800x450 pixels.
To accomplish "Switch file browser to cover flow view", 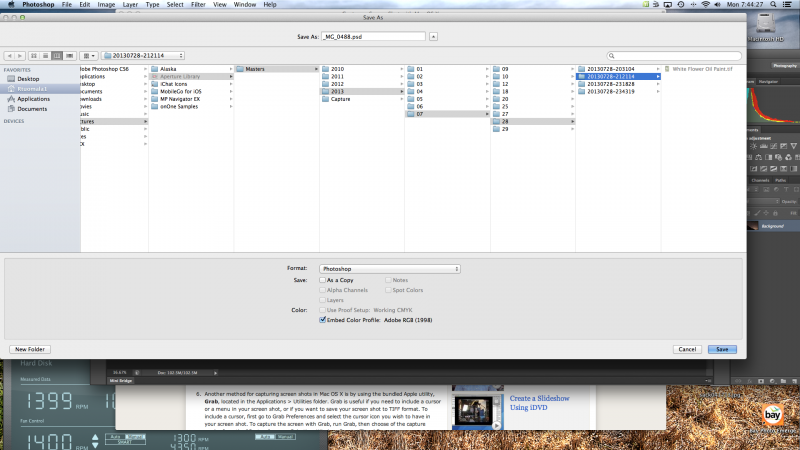I will click(x=69, y=56).
